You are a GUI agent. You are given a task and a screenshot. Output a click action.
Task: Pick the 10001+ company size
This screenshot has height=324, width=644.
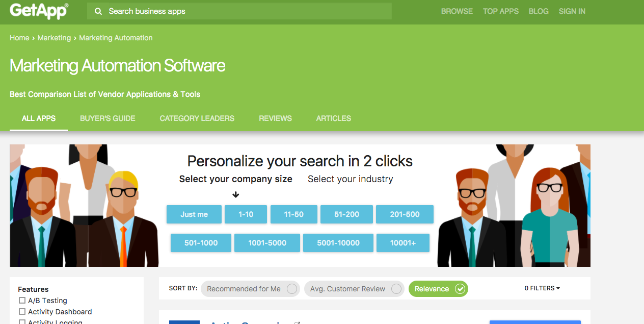pos(403,243)
